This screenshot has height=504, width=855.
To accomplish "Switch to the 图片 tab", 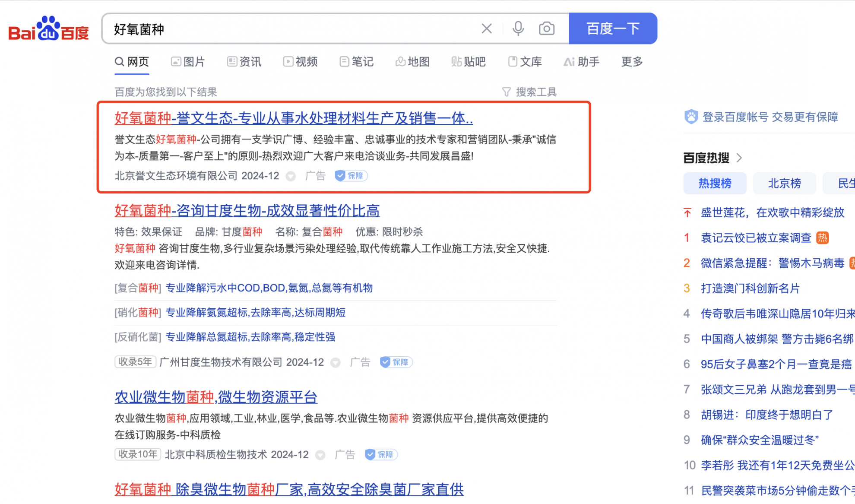I will (x=188, y=62).
